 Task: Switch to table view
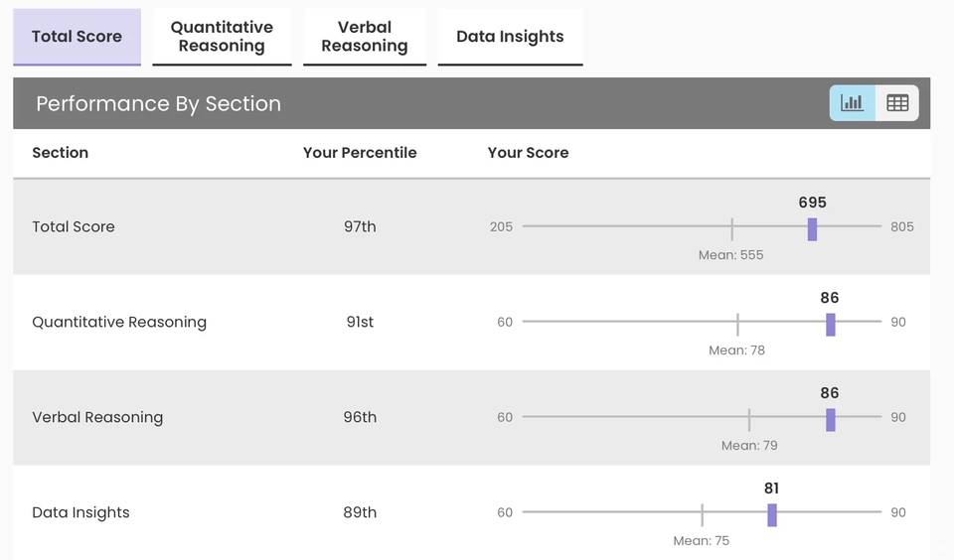(x=897, y=103)
